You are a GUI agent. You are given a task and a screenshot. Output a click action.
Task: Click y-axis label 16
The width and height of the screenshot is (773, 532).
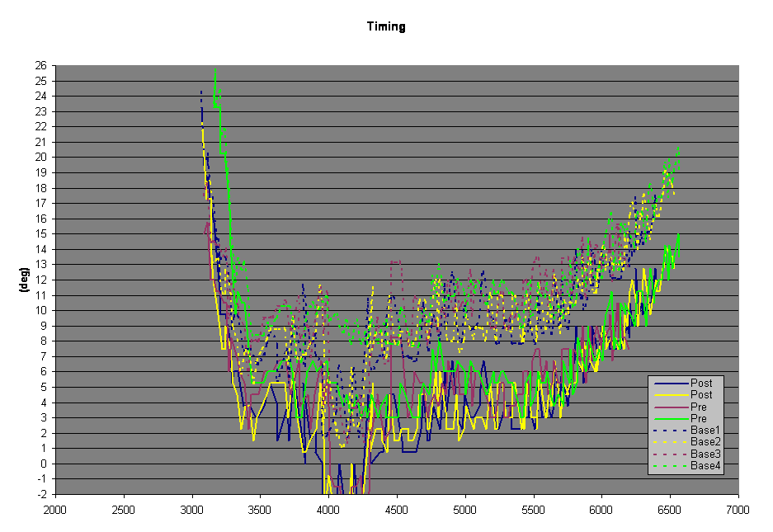pyautogui.click(x=41, y=219)
